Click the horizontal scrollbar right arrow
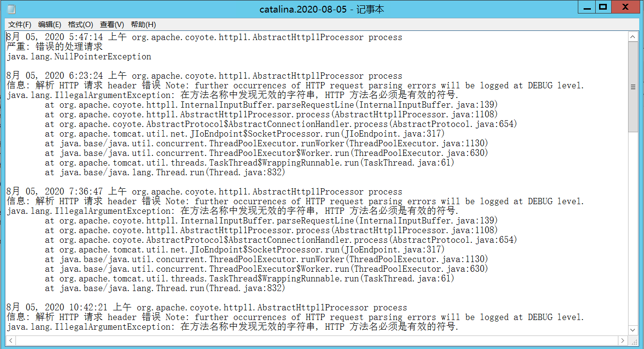The height and width of the screenshot is (349, 644). pyautogui.click(x=622, y=340)
